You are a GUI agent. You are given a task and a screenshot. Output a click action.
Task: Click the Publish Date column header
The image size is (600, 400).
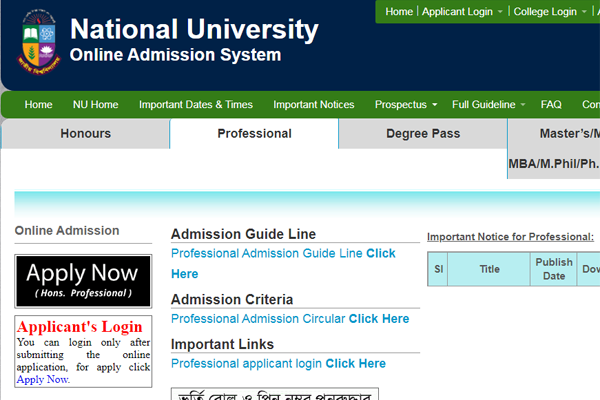point(554,269)
